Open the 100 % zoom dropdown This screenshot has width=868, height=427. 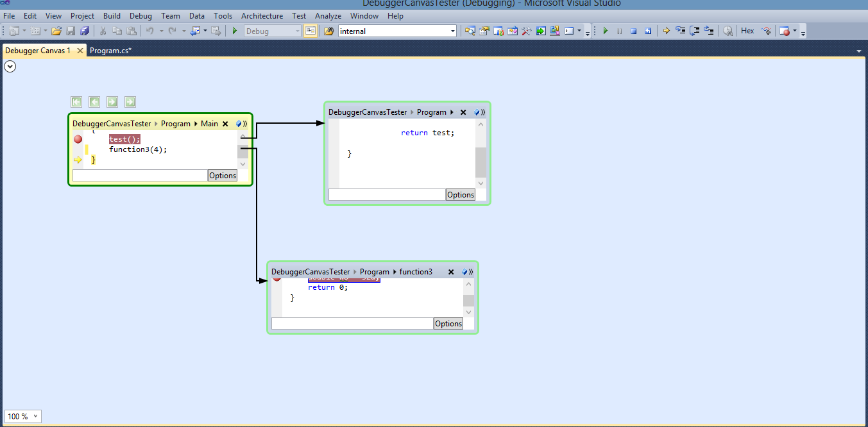point(35,416)
